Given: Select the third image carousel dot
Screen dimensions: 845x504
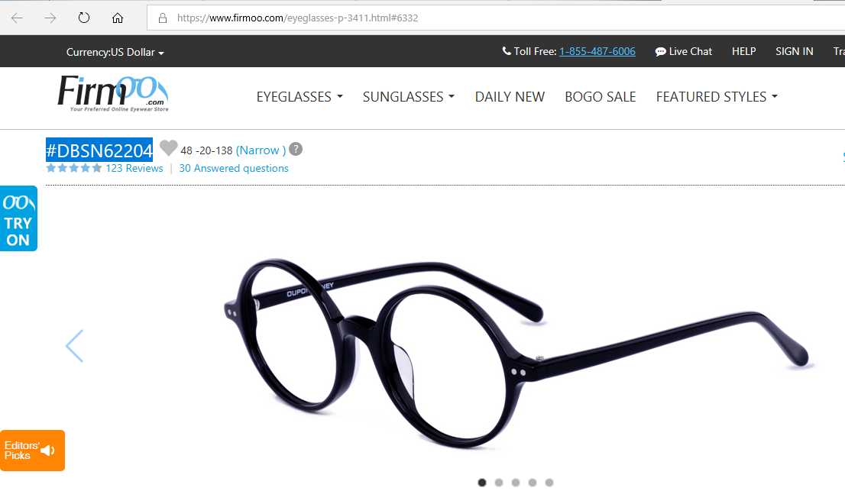Looking at the screenshot, I should pos(516,483).
